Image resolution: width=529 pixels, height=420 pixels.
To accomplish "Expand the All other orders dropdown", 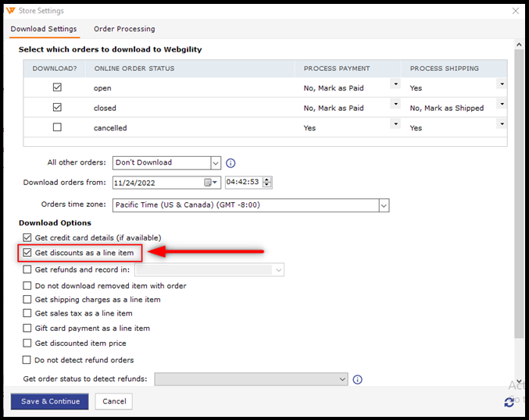I will coord(215,163).
